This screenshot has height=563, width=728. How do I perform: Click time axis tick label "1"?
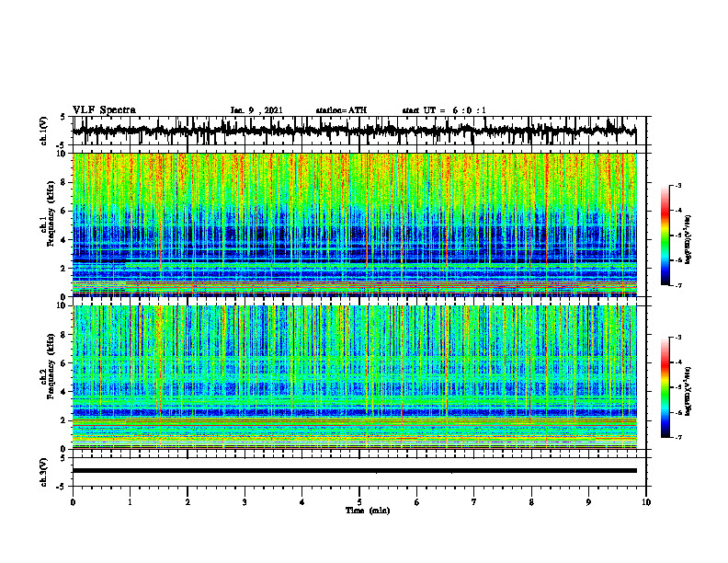(x=130, y=502)
